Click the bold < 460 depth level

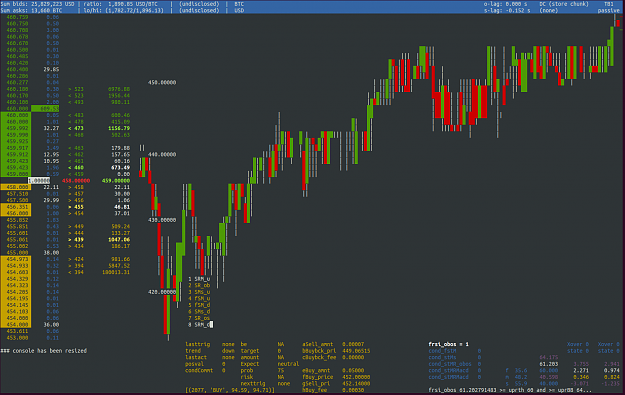76,167
